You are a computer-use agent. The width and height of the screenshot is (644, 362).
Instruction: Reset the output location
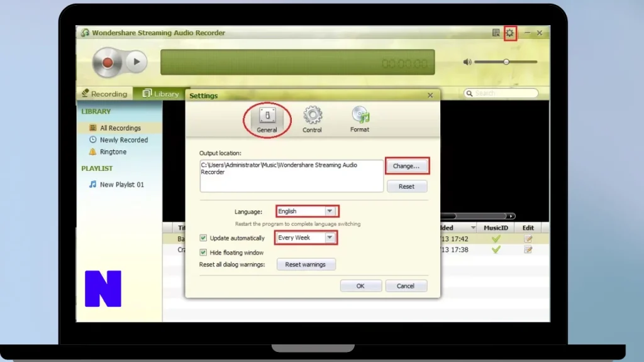(407, 186)
